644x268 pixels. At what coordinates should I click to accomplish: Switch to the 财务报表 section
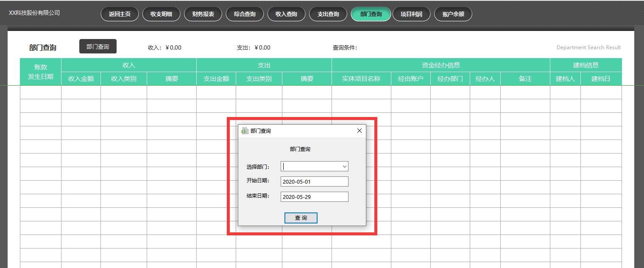tap(203, 14)
